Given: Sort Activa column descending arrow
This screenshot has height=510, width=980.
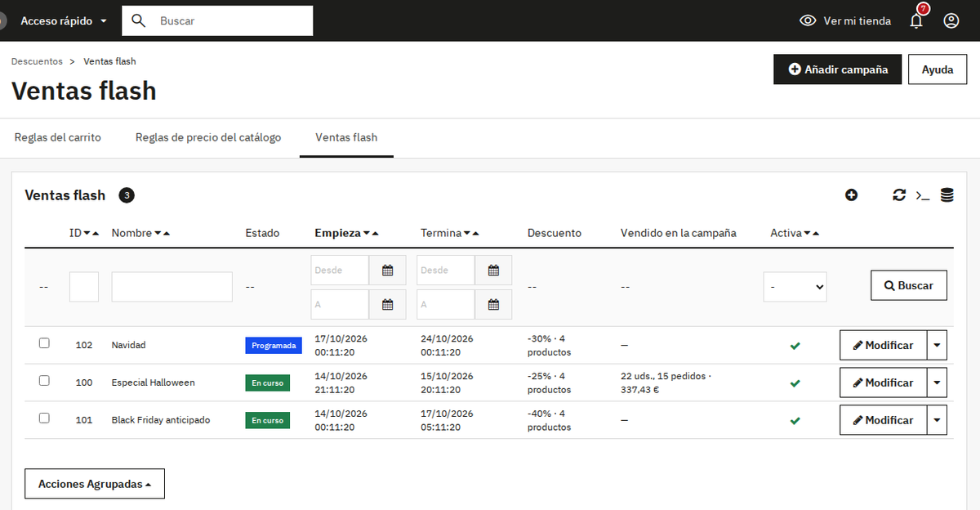Looking at the screenshot, I should 807,234.
